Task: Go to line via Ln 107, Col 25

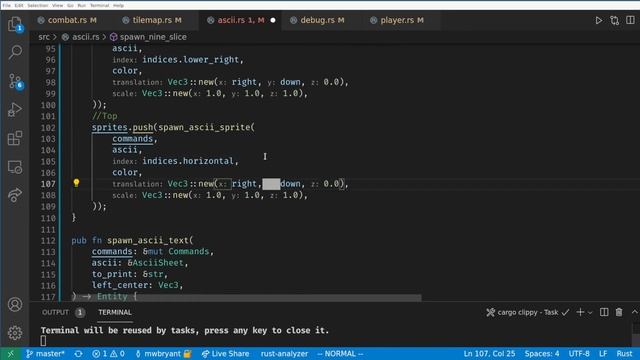Action: coord(489,354)
